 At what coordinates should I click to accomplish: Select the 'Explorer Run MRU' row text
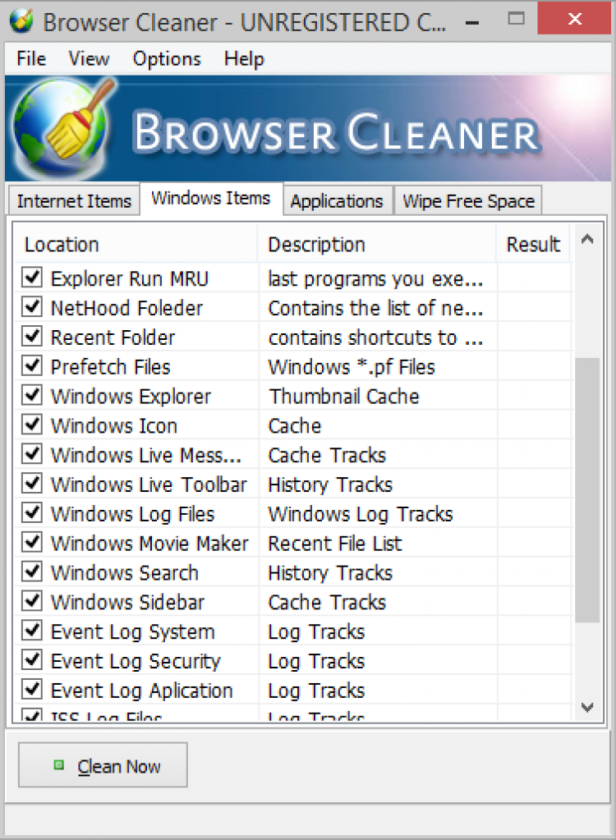[x=129, y=278]
